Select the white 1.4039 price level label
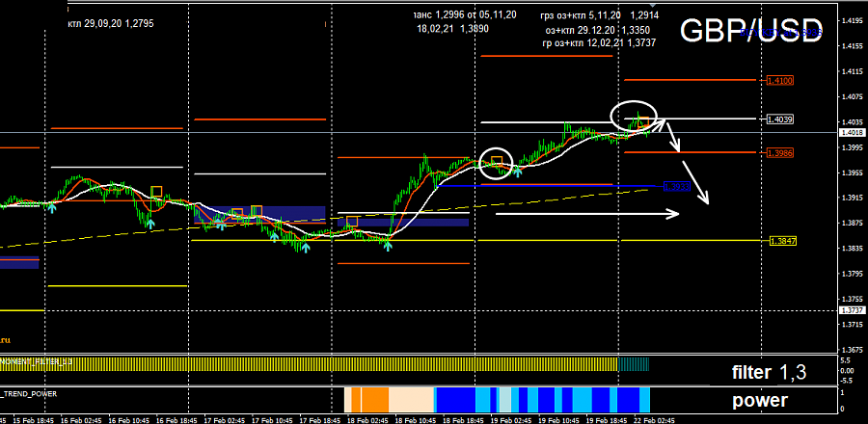The height and width of the screenshot is (424, 868). [780, 119]
